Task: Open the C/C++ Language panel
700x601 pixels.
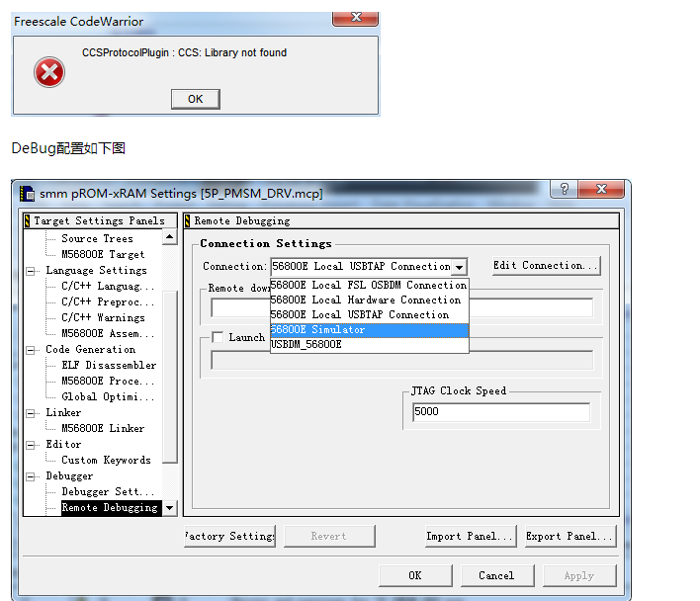Action: pyautogui.click(x=108, y=286)
